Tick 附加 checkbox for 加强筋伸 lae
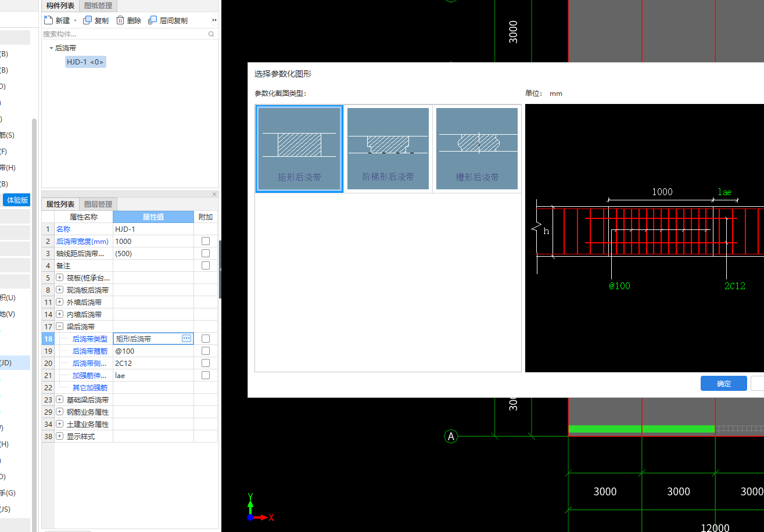Viewport: 764px width, 532px height. (206, 375)
